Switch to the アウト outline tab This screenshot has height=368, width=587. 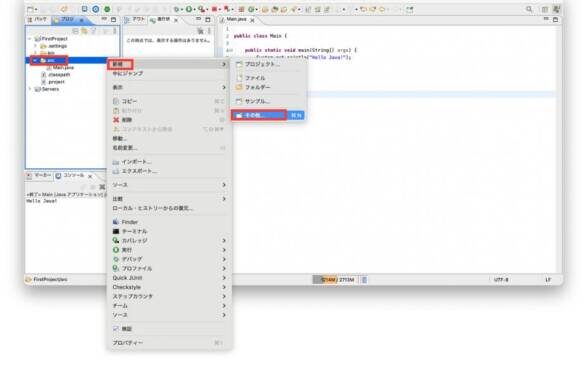pos(135,19)
